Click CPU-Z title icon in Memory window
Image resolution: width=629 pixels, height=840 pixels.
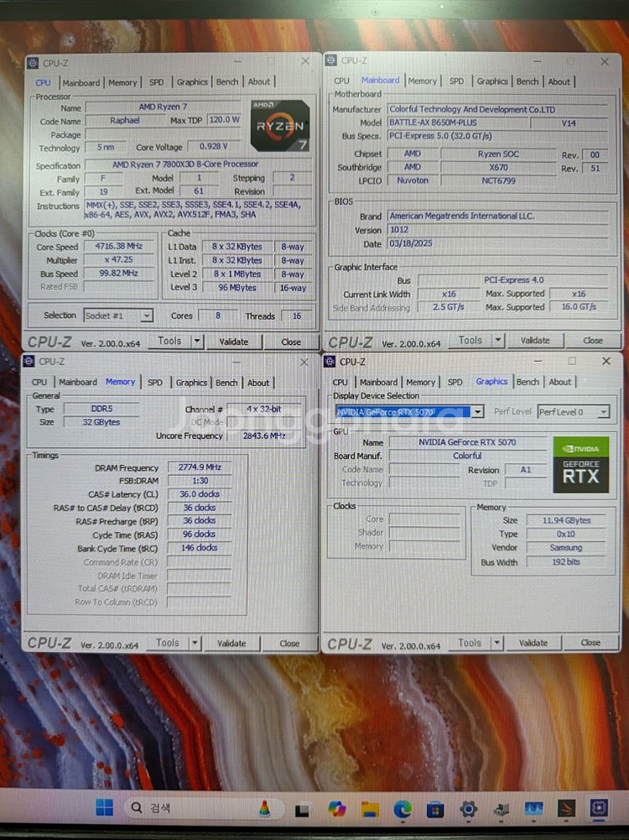pyautogui.click(x=29, y=361)
